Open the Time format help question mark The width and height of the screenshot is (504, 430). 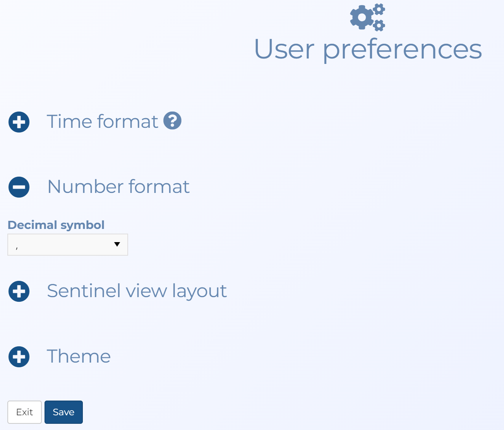coord(172,120)
